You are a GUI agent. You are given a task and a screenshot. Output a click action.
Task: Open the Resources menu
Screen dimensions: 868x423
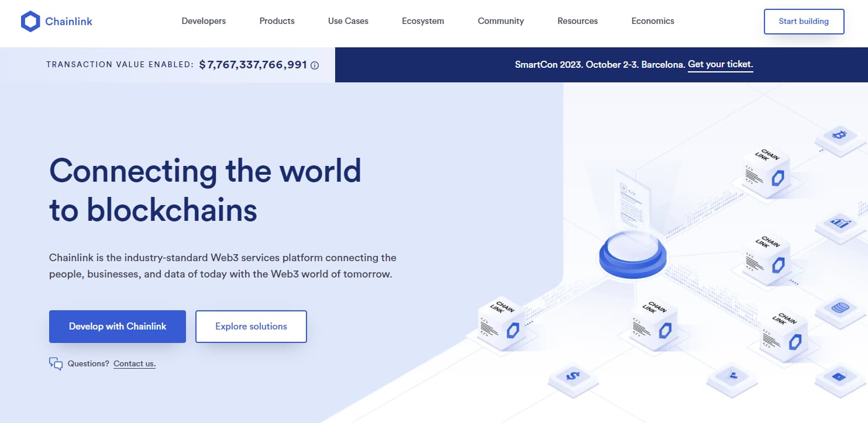(577, 21)
